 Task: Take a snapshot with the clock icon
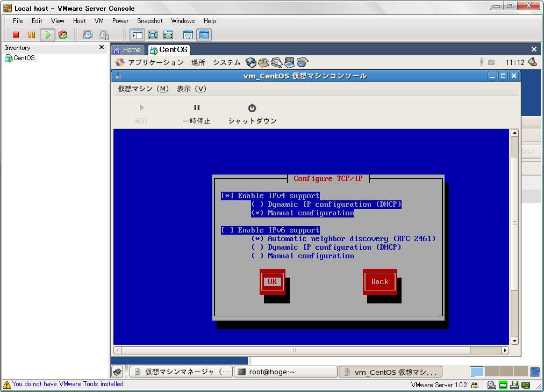pyautogui.click(x=88, y=35)
